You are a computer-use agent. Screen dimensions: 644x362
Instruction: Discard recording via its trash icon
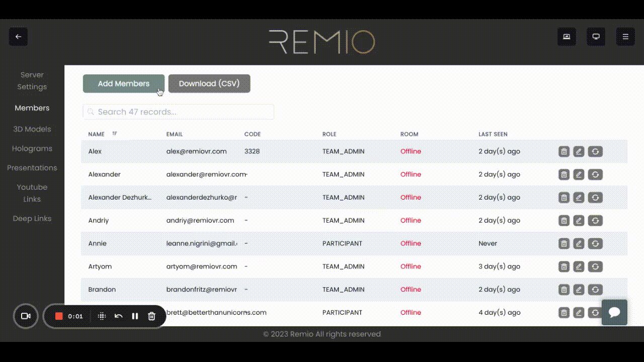click(151, 316)
